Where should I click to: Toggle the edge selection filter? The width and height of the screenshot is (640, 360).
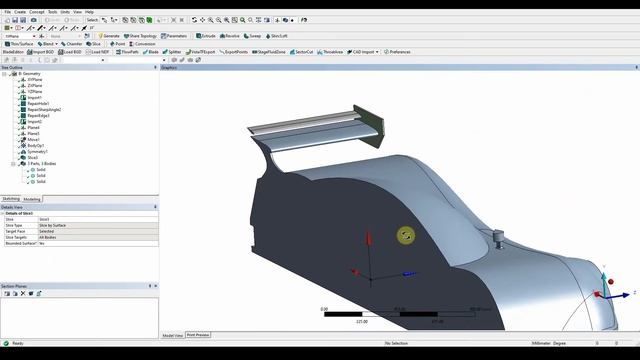(133, 20)
